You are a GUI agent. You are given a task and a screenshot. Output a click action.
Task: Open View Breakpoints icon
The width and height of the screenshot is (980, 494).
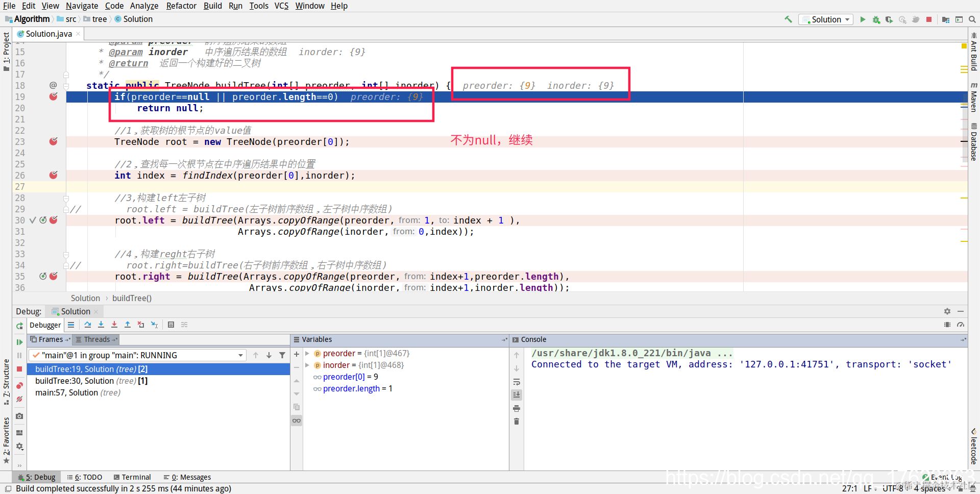[x=19, y=385]
